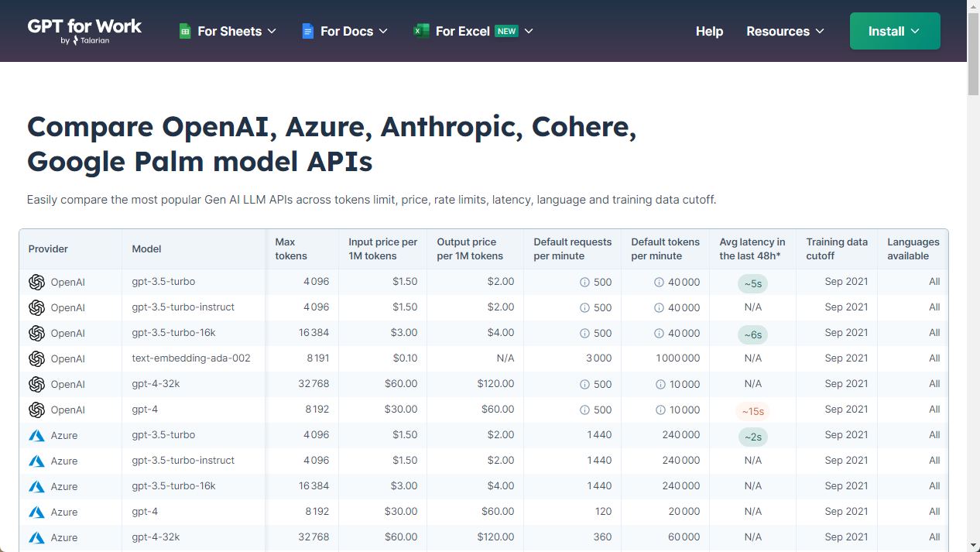Screen dimensions: 980x552
Task: Click the page title heading text
Action: click(331, 144)
